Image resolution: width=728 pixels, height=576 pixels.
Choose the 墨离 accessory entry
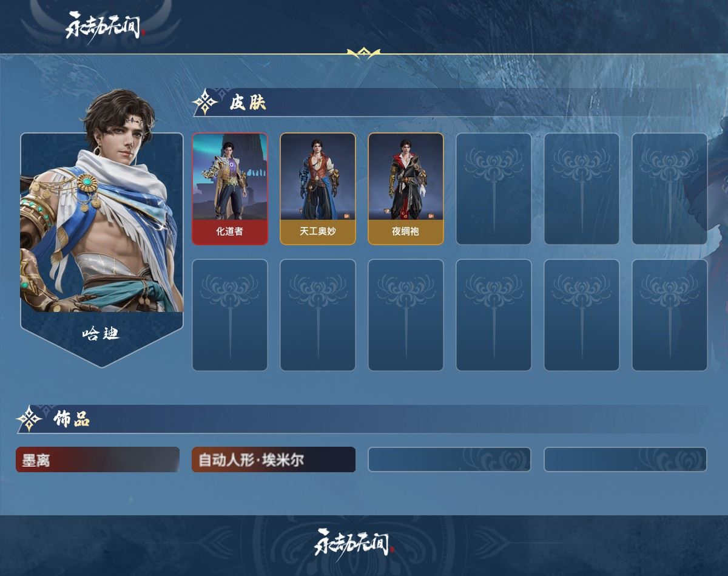tap(98, 459)
